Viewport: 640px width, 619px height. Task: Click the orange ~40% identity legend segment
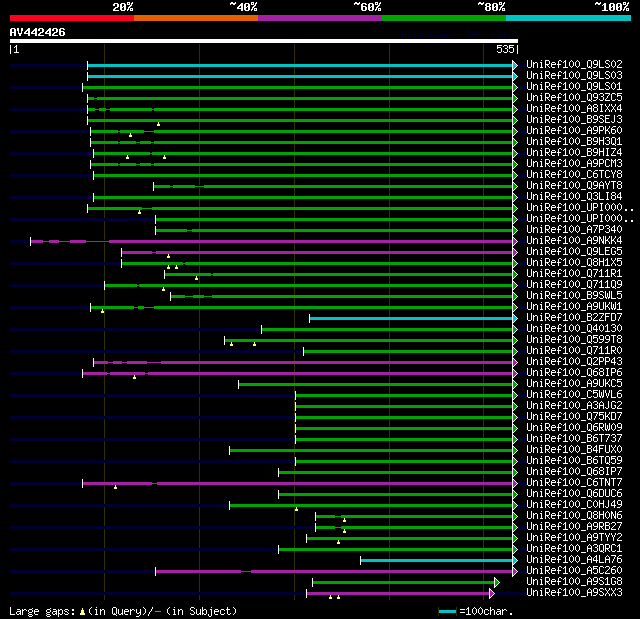(196, 18)
